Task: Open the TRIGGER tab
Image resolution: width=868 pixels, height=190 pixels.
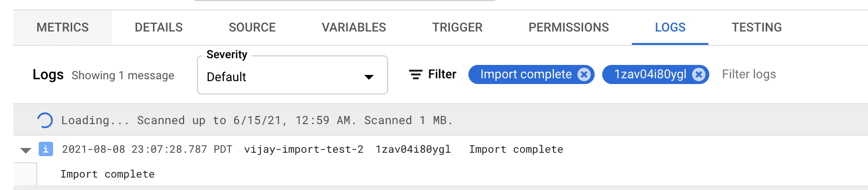Action: click(457, 27)
